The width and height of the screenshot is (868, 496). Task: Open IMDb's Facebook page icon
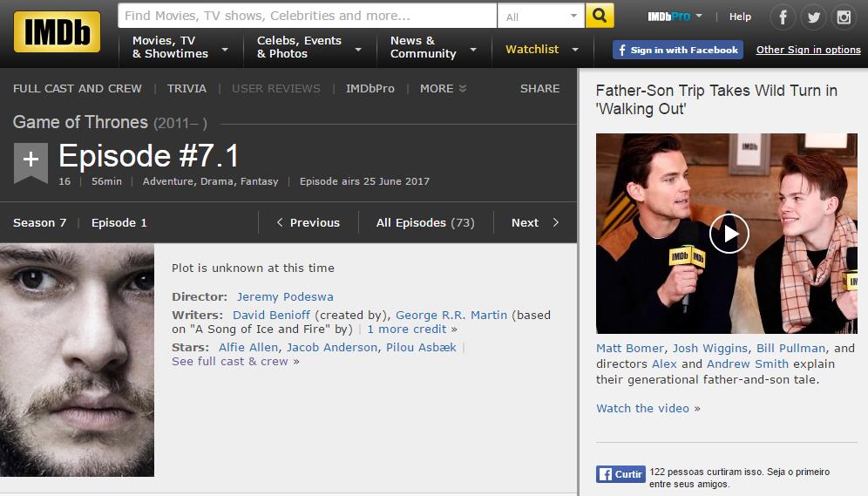[783, 17]
